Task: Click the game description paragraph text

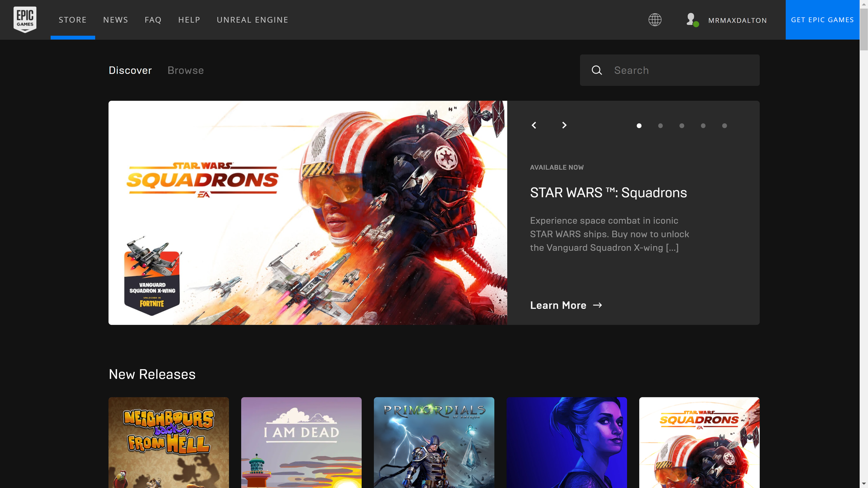Action: click(609, 234)
